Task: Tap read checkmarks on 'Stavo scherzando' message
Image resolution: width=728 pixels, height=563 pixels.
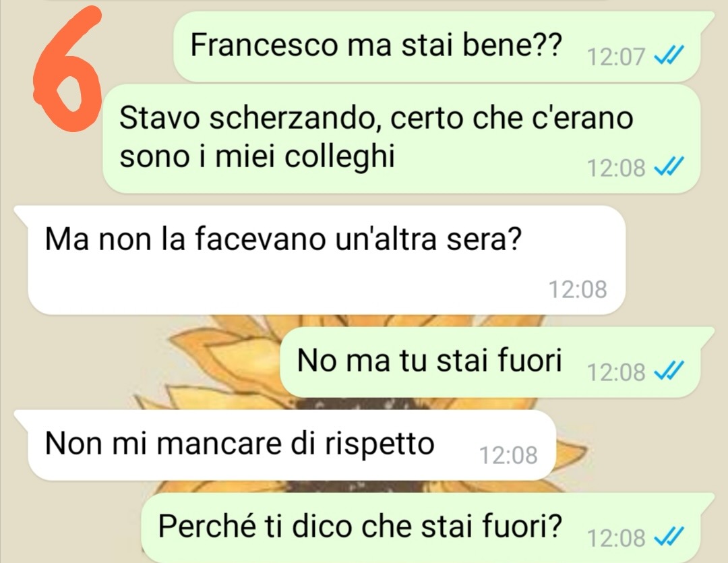Action: tap(669, 167)
